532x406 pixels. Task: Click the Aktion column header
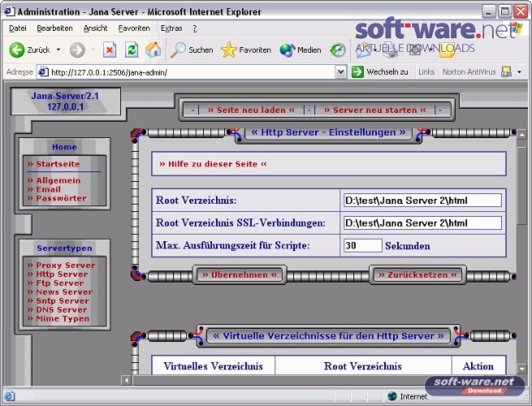[478, 366]
